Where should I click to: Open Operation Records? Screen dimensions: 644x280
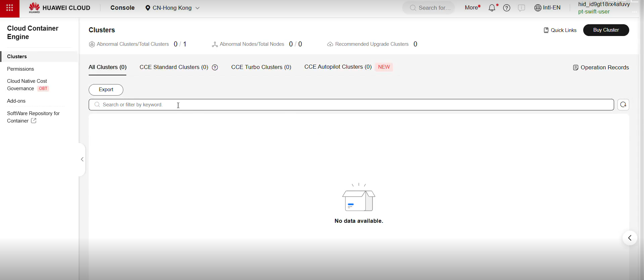[601, 68]
